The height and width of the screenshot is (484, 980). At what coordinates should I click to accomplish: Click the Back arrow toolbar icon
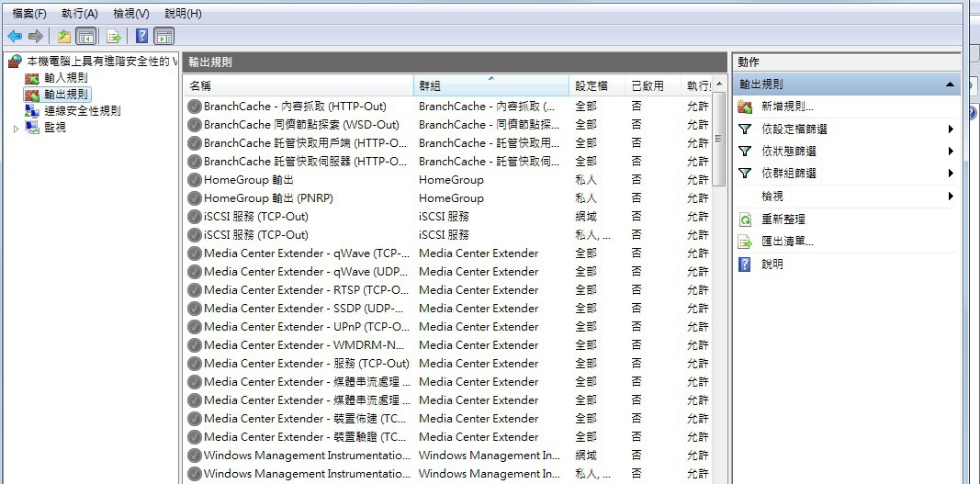coord(15,36)
